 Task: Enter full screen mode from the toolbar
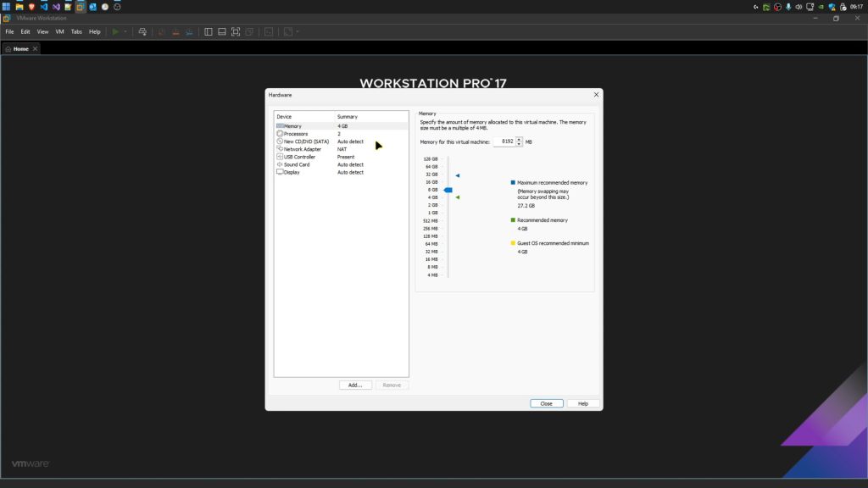coord(235,31)
